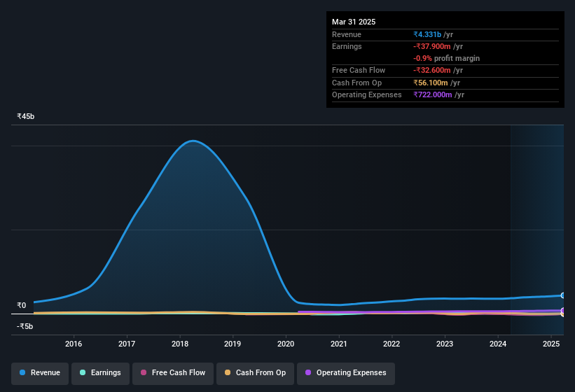Toggle the Free Cash Flow legend button
This screenshot has width=575, height=392.
pyautogui.click(x=173, y=373)
